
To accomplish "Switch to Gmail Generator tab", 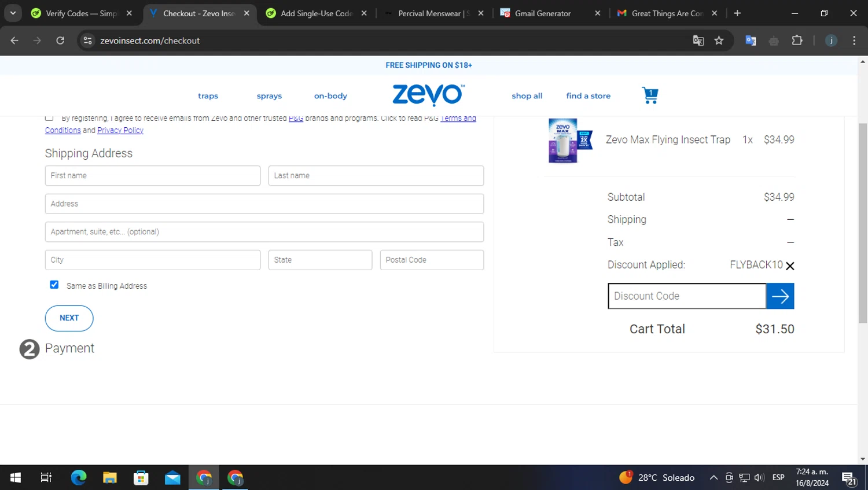I will coord(543,13).
